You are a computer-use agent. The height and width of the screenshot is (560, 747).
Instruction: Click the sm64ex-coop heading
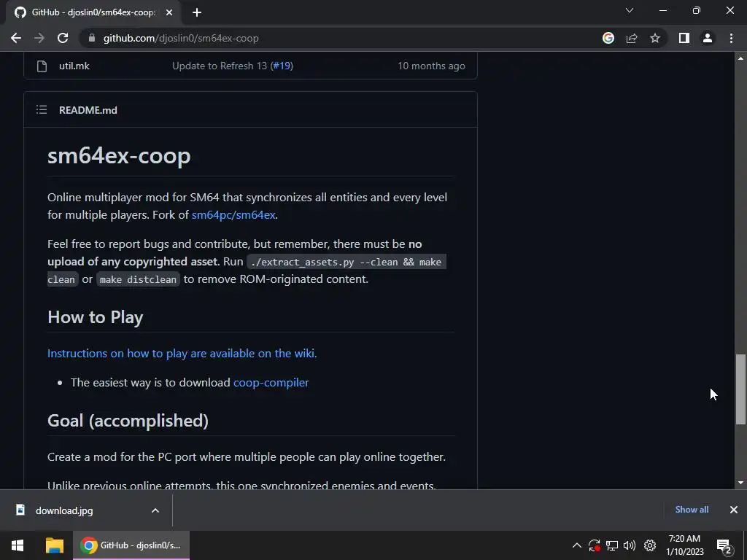(x=119, y=156)
